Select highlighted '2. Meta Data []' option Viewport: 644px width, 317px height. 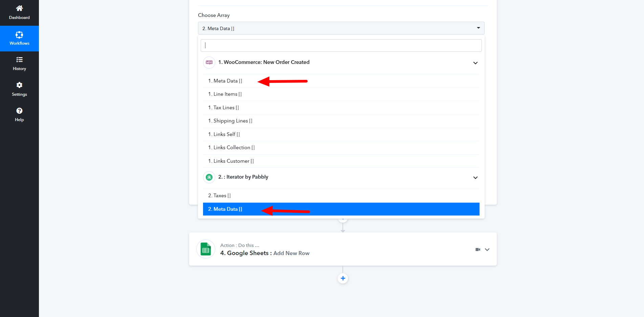[x=341, y=209]
